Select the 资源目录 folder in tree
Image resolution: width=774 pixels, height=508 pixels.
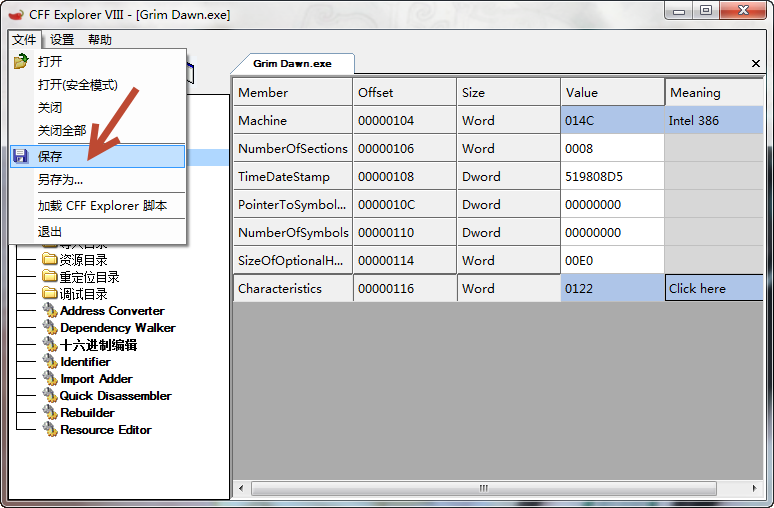(x=82, y=260)
